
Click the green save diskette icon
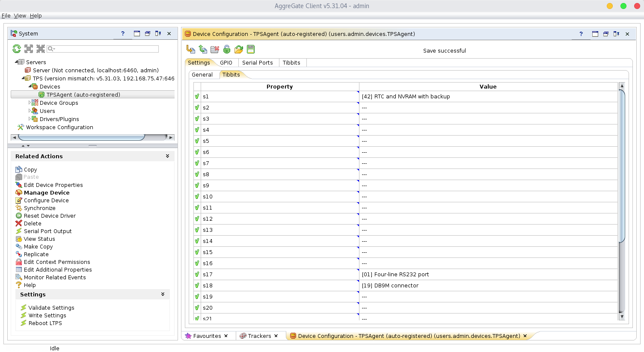coord(251,49)
